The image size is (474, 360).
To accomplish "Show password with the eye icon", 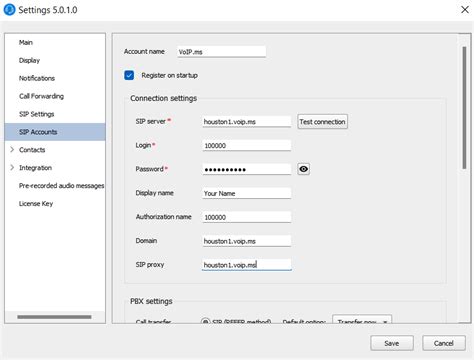I will pyautogui.click(x=303, y=169).
